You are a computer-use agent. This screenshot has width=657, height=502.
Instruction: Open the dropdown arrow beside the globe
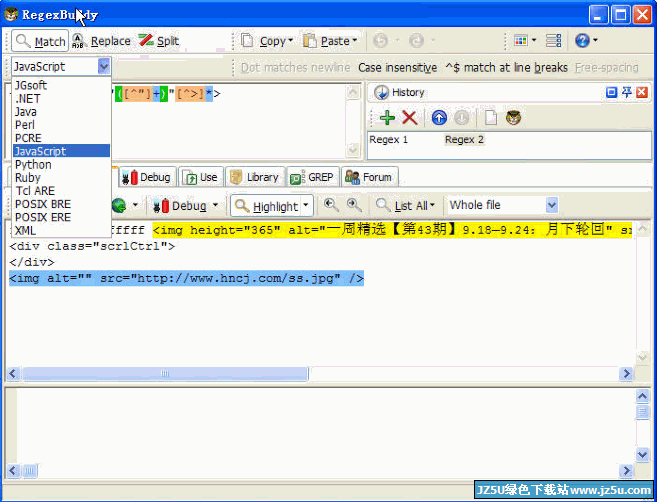click(135, 205)
